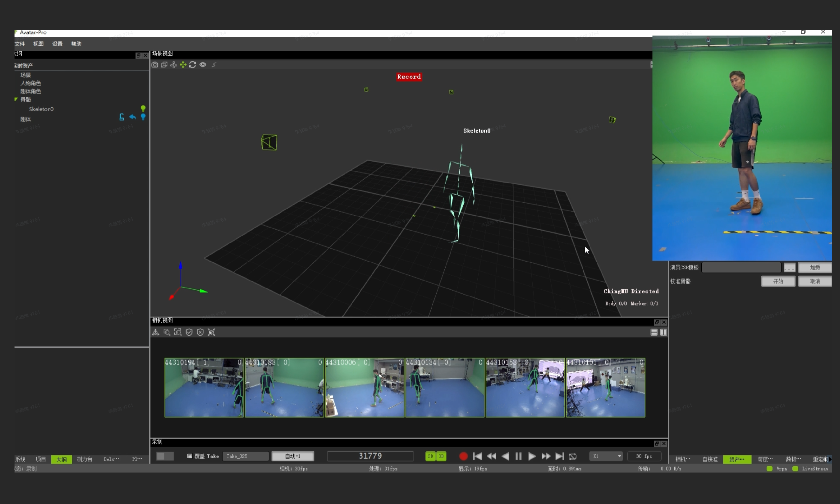Toggle the eye visibility icon in scene toolbar
Viewport: 840px width, 504px height.
click(x=203, y=64)
